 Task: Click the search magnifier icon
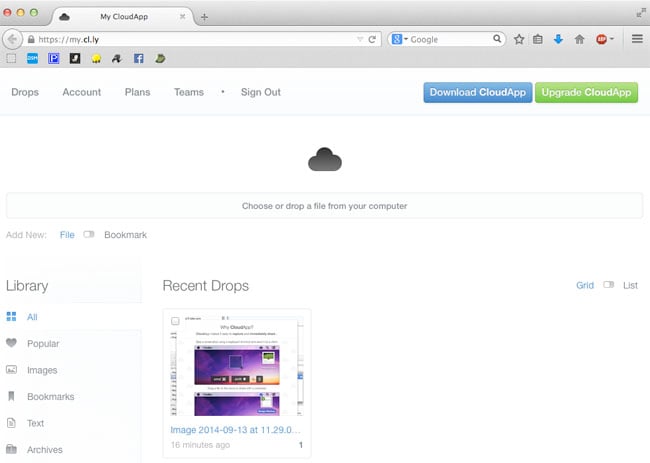497,39
